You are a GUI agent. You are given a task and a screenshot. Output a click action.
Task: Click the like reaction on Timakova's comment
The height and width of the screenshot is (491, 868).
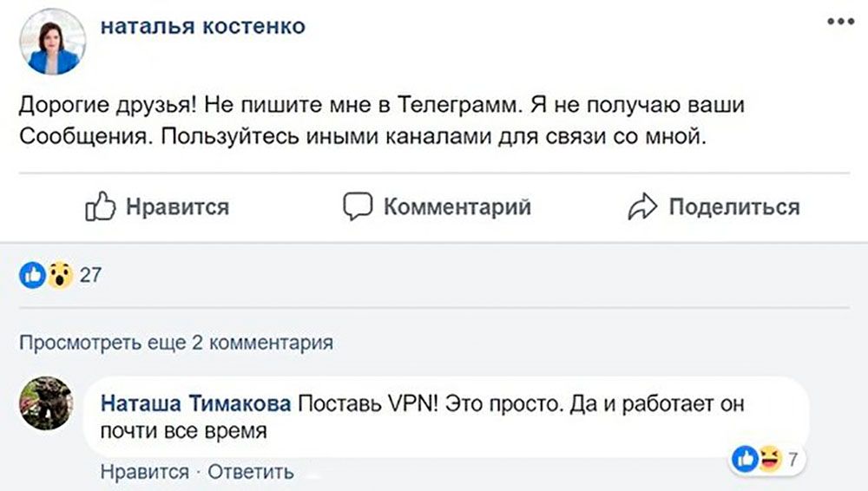tap(744, 457)
